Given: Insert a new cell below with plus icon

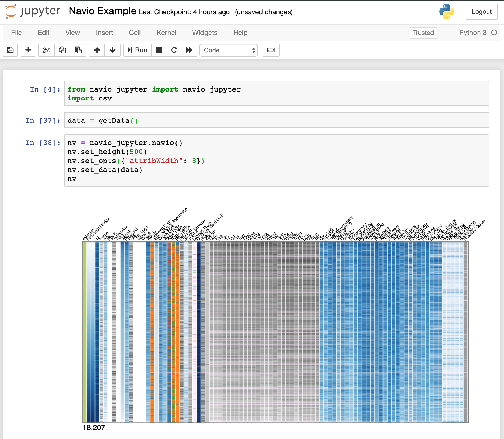Looking at the screenshot, I should point(28,50).
